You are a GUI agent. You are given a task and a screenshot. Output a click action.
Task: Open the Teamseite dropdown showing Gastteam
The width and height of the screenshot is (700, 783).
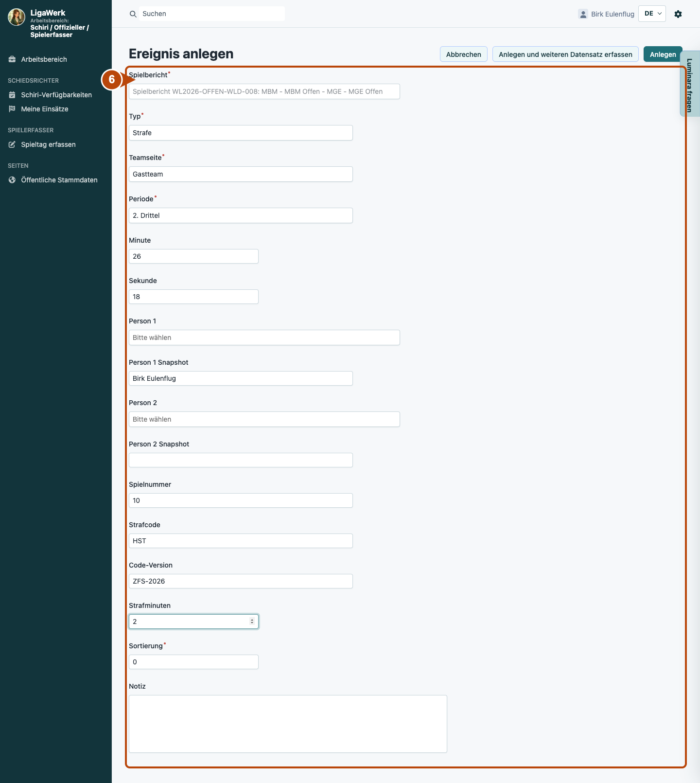coord(241,174)
